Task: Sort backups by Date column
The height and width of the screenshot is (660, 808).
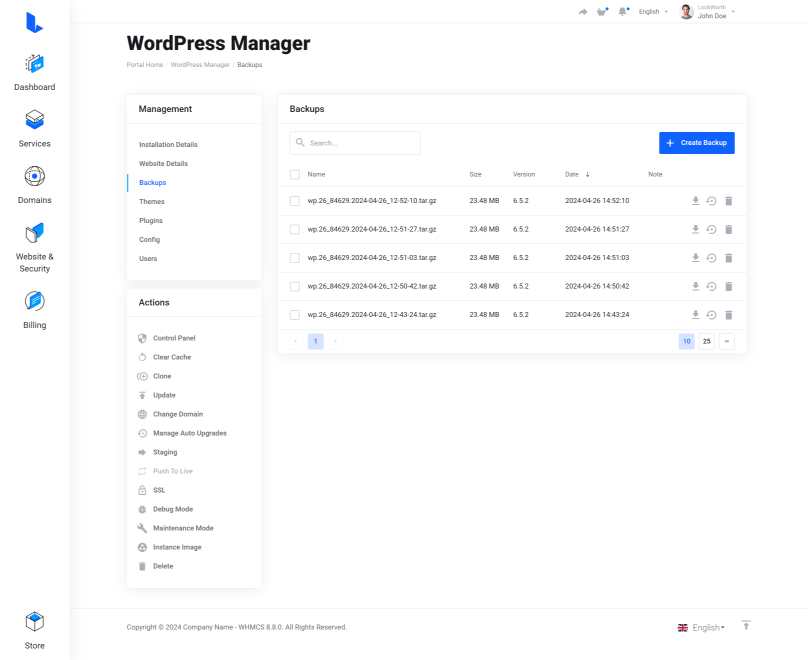Action: [x=577, y=174]
